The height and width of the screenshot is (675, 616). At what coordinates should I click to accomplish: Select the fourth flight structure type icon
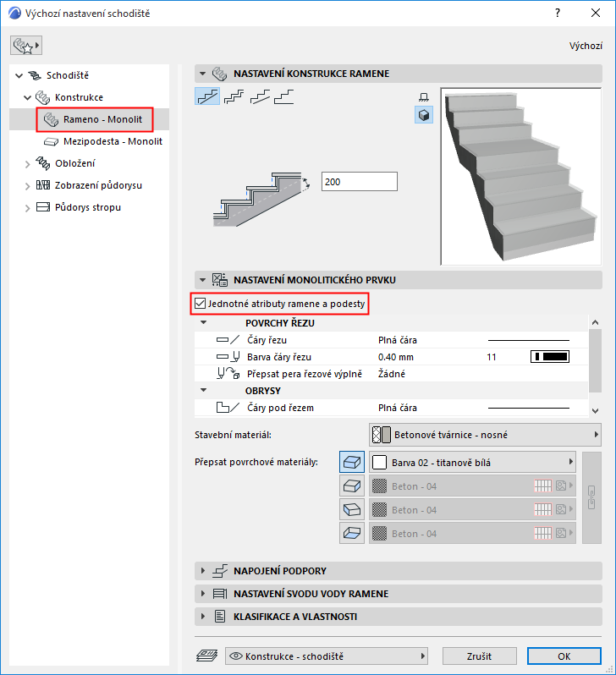pyautogui.click(x=284, y=96)
